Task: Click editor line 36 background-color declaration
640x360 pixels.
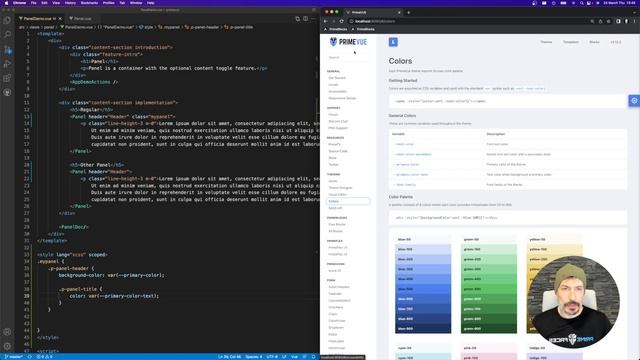Action: pyautogui.click(x=111, y=275)
